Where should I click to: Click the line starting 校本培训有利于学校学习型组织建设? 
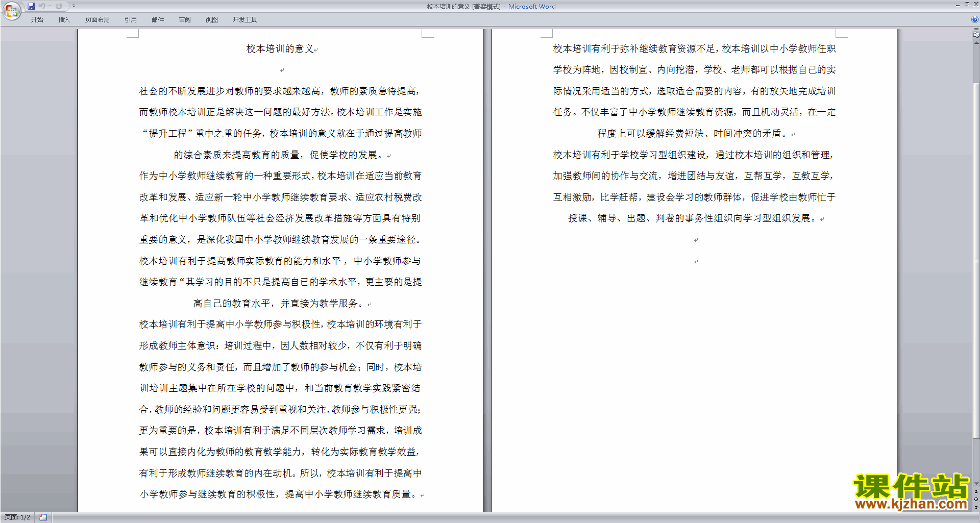(x=694, y=155)
